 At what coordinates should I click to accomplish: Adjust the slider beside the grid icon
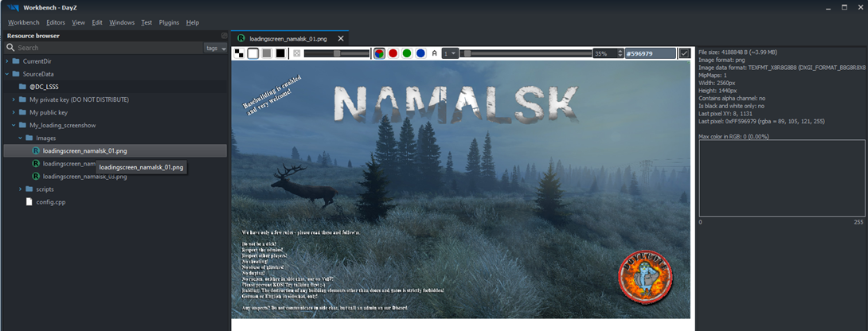(x=337, y=53)
